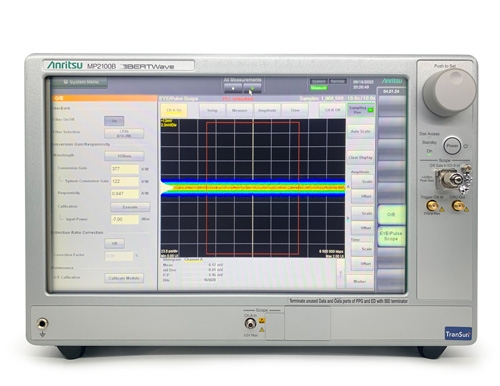This screenshot has height=386, width=500.
Task: Select the O/E side function button
Action: [x=391, y=215]
